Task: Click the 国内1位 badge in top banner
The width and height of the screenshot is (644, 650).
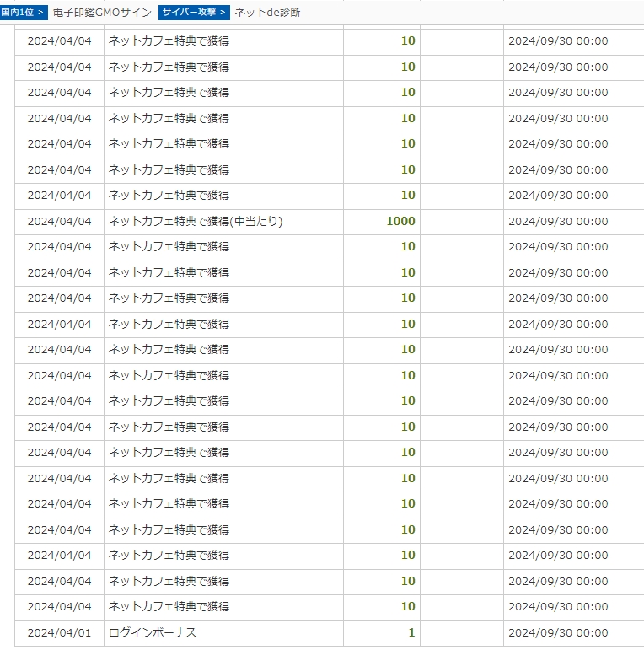Action: point(24,13)
